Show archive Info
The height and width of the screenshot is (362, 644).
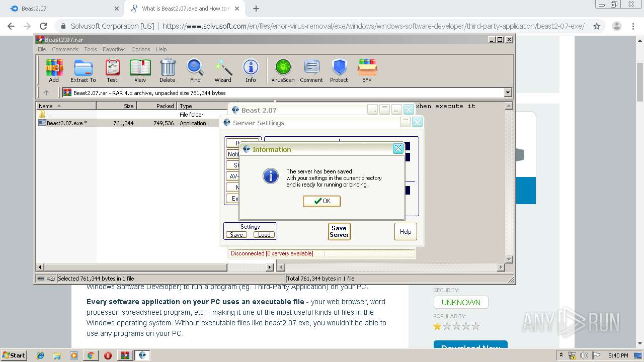tap(251, 70)
